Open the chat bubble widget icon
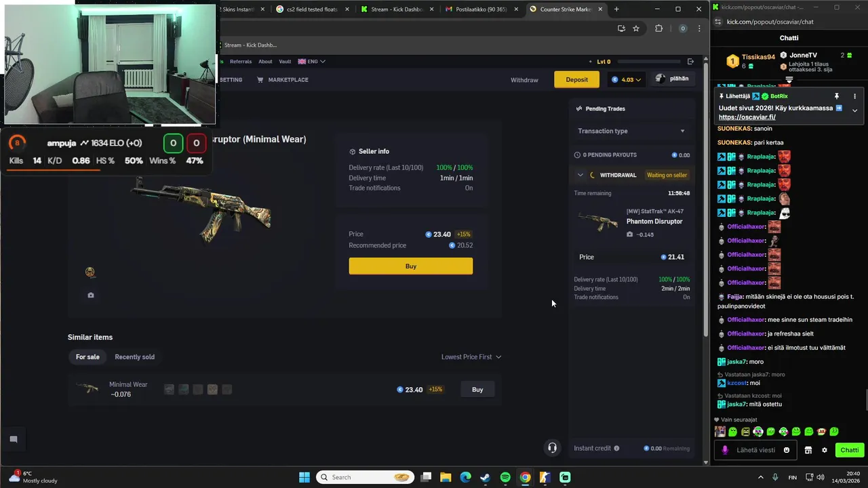The image size is (868, 488). point(13,439)
